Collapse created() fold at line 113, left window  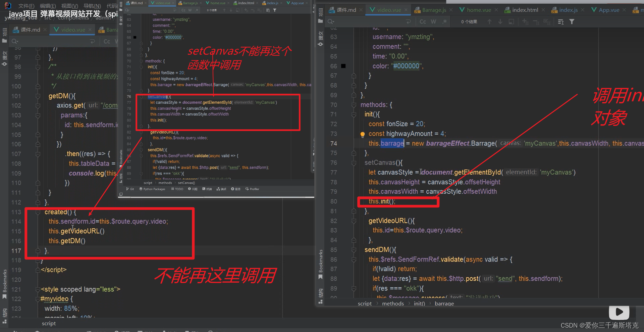click(x=38, y=212)
